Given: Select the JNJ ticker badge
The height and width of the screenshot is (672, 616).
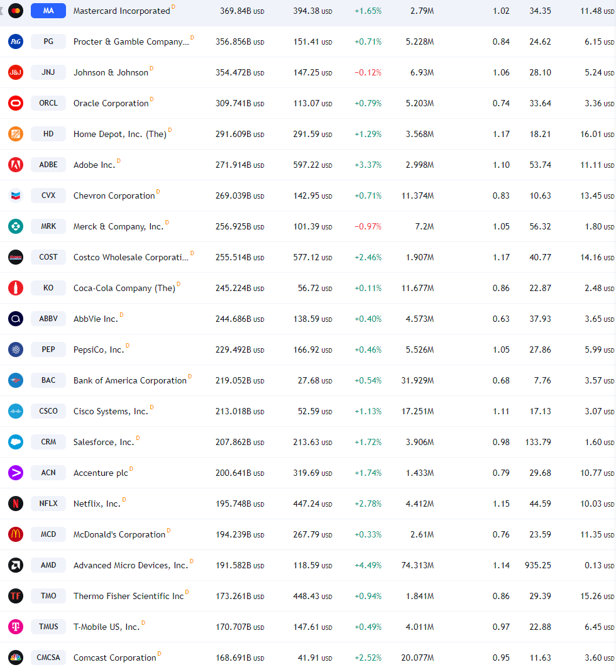Looking at the screenshot, I should [x=48, y=72].
